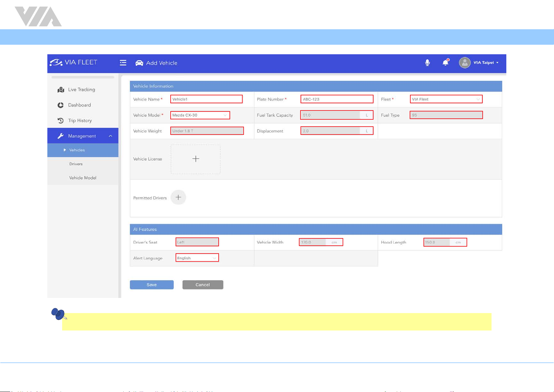Viewport: 554px width, 392px height.
Task: Collapse the Management menu chevron
Action: tap(110, 136)
